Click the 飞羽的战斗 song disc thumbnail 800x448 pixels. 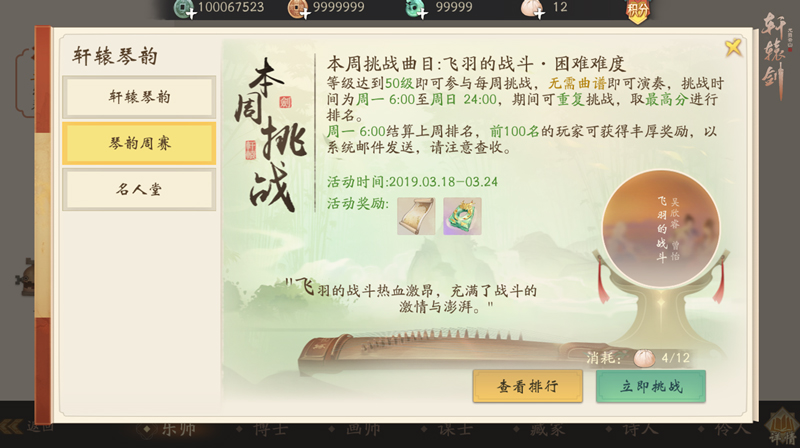pos(661,229)
